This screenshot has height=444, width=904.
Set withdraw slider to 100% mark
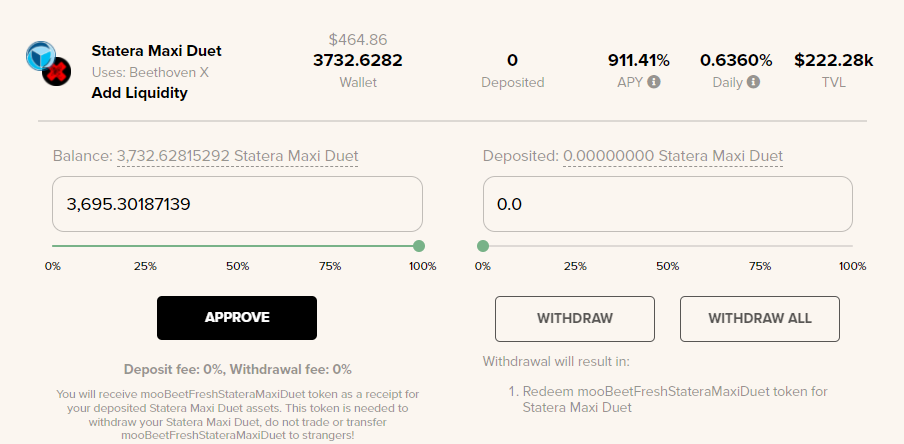point(852,246)
